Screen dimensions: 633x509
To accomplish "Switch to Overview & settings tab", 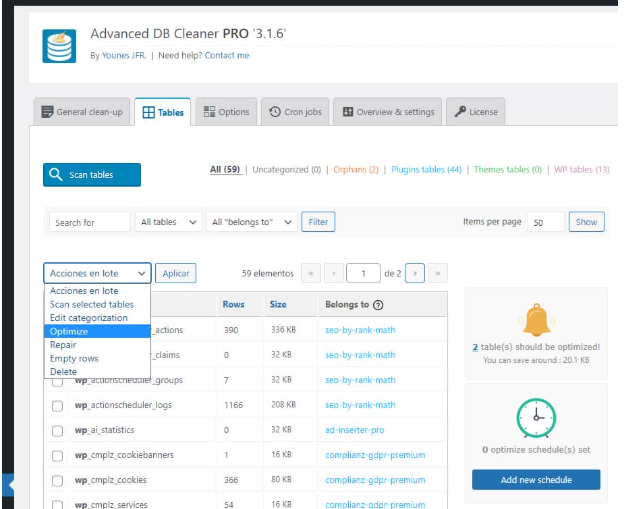I will coord(388,112).
